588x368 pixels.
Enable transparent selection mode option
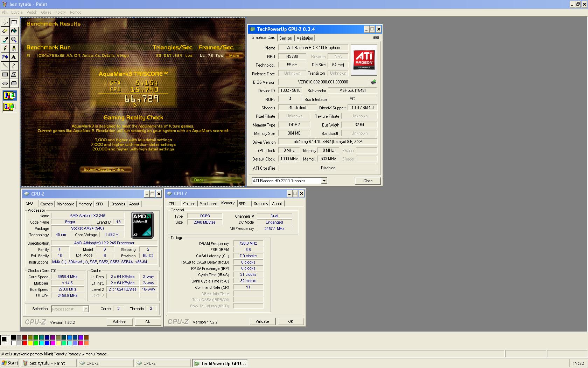(x=10, y=107)
